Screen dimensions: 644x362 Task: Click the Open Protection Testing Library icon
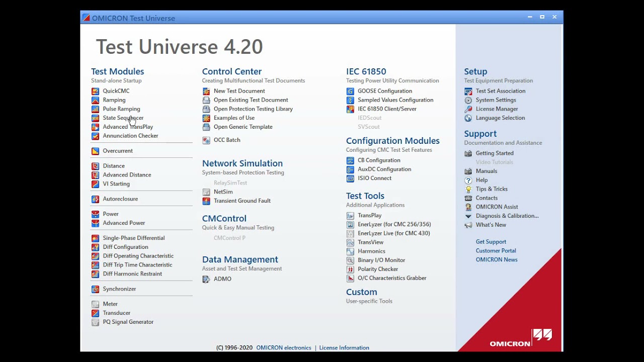coord(206,109)
